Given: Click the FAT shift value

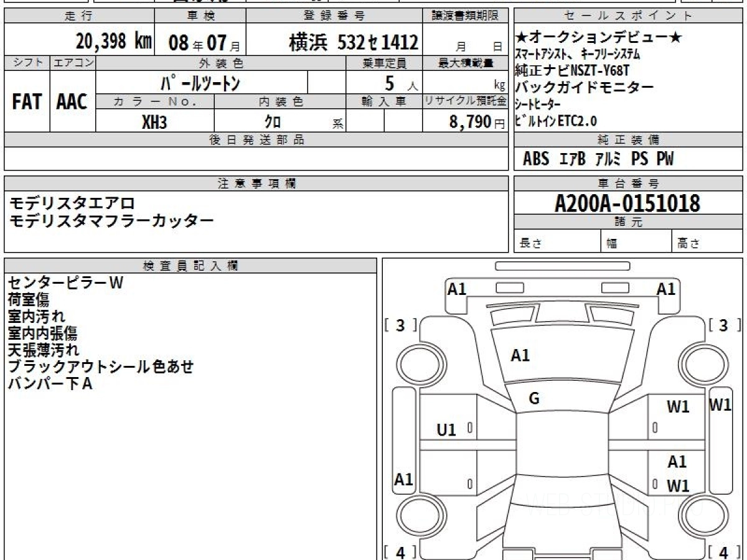Looking at the screenshot, I should click(27, 101).
